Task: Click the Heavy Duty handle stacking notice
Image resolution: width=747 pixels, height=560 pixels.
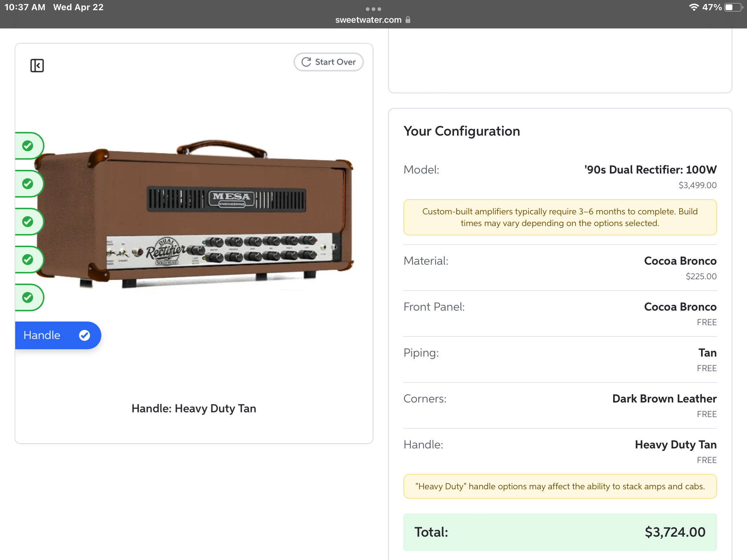Action: click(x=560, y=486)
